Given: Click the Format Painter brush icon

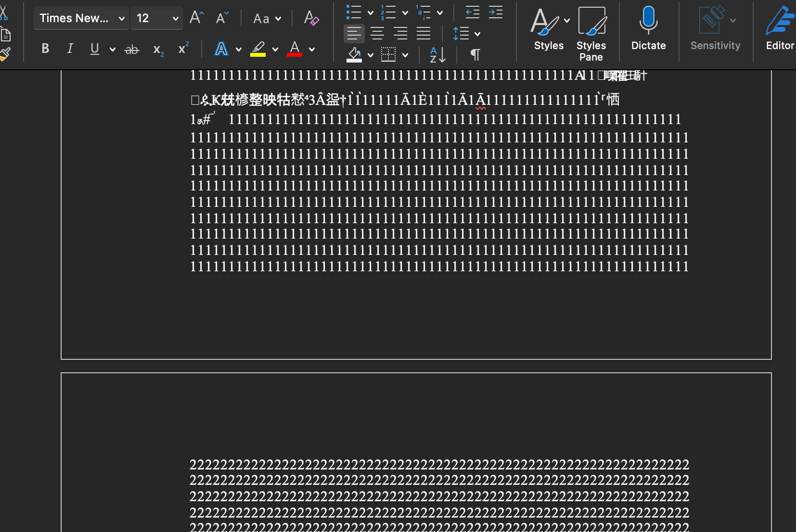Looking at the screenshot, I should (5, 54).
